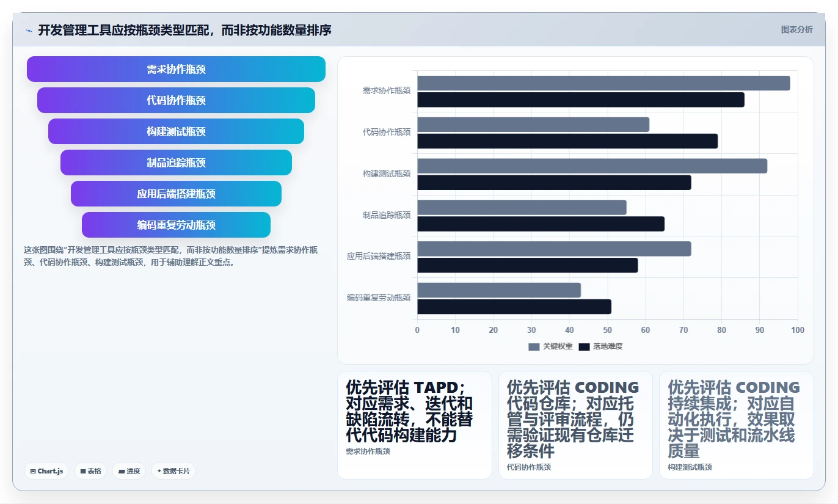
Task: Click the 落地难度 bar for 构建测试瓶颈
Action: click(x=554, y=182)
